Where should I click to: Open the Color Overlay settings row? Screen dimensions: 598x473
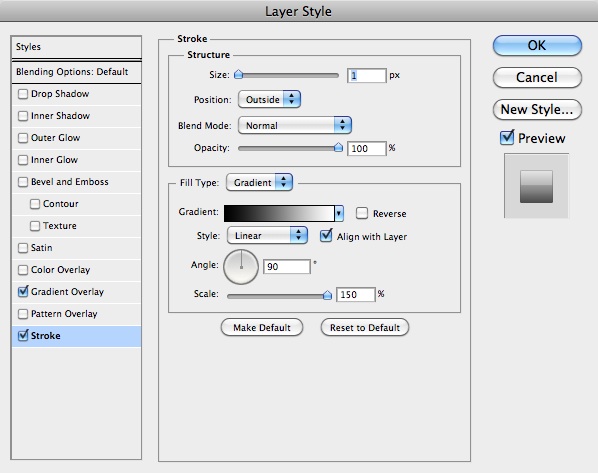point(77,270)
